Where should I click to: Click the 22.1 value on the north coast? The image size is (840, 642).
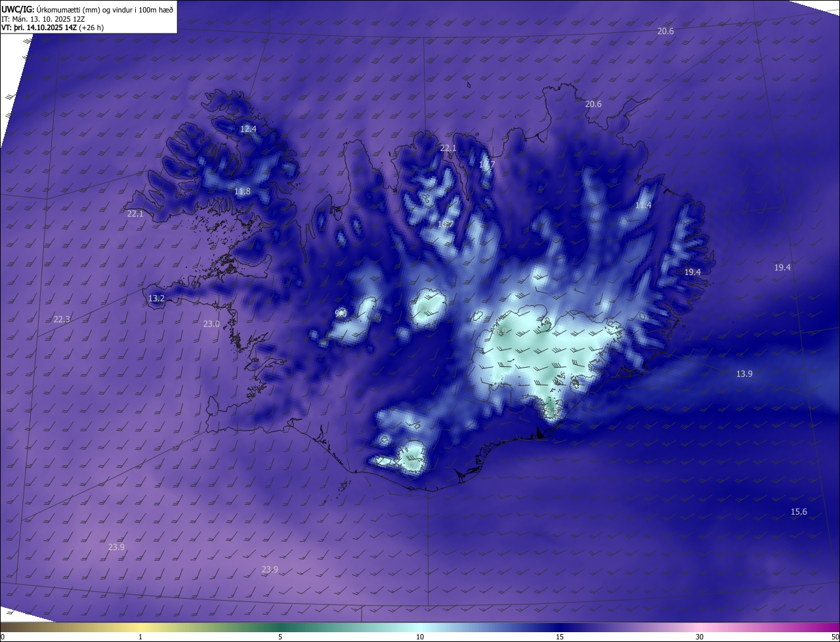click(448, 148)
